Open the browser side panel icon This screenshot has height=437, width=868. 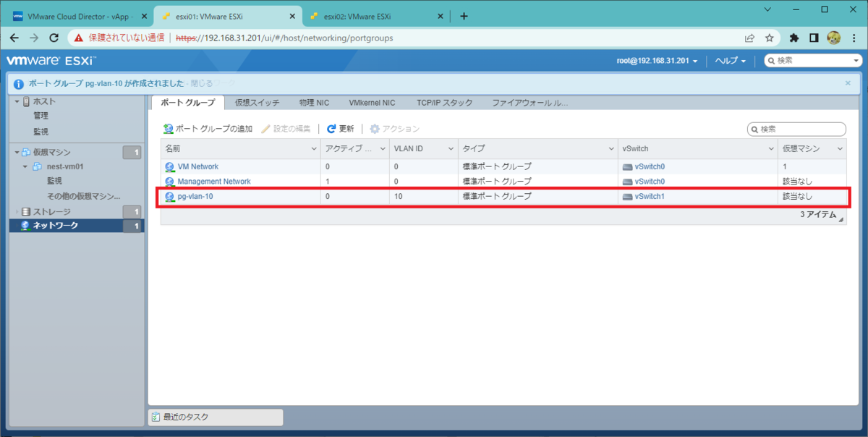814,38
